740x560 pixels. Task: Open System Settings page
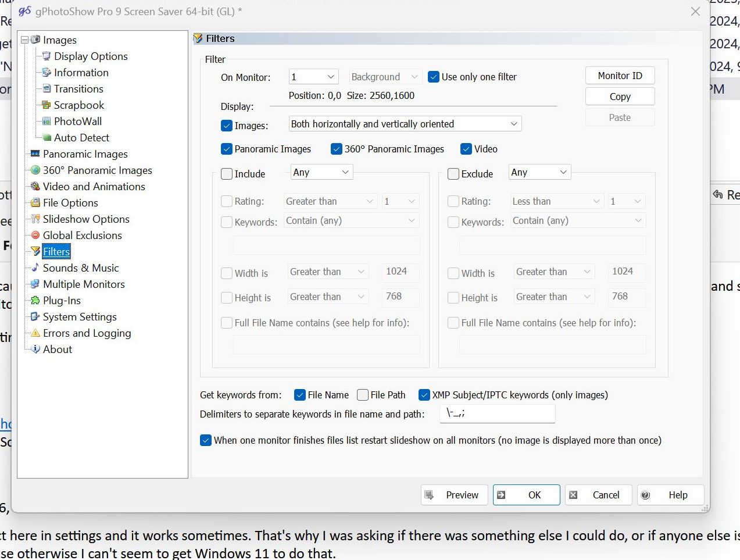coord(80,317)
